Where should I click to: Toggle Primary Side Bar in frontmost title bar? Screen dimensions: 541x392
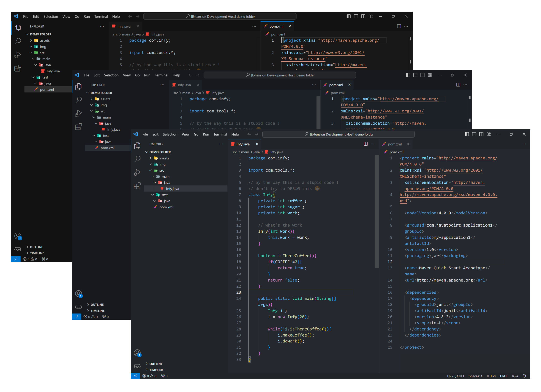tap(467, 134)
